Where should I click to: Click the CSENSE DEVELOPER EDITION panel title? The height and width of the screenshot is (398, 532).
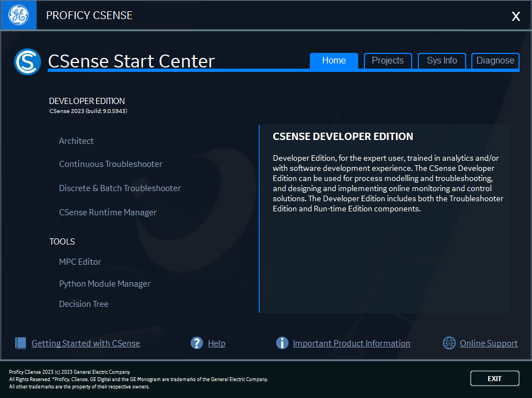pos(343,136)
